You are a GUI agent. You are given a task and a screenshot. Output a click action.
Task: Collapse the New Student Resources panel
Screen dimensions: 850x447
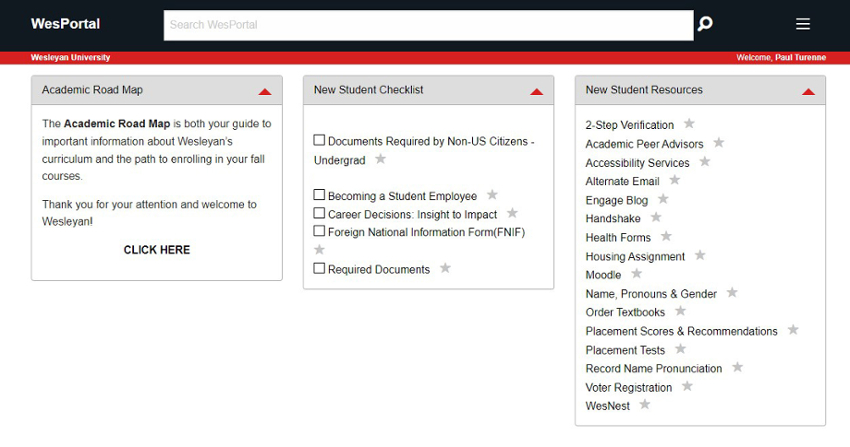tap(808, 92)
